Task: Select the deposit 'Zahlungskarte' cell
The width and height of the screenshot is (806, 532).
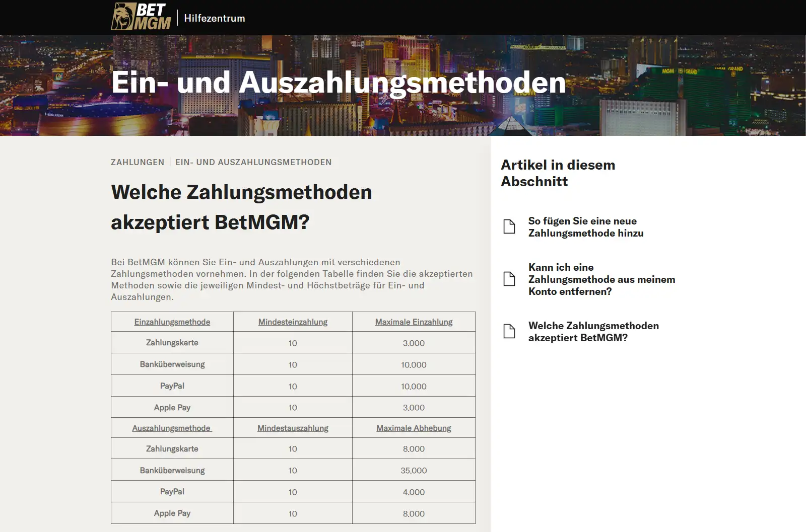Action: pos(172,343)
